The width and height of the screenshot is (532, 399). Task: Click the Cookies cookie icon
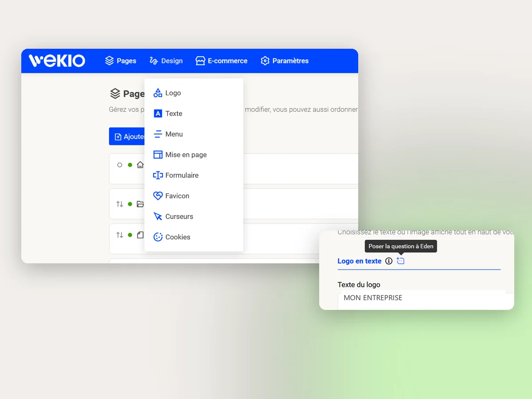(x=158, y=237)
